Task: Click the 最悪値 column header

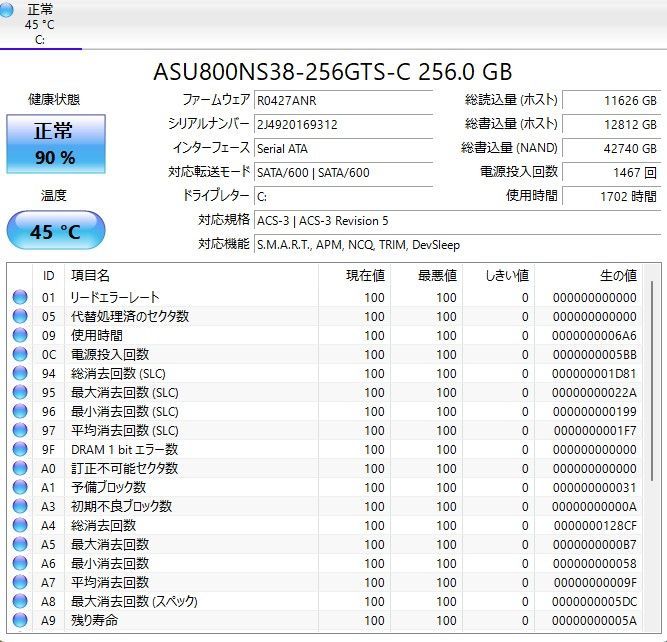Action: pyautogui.click(x=426, y=276)
